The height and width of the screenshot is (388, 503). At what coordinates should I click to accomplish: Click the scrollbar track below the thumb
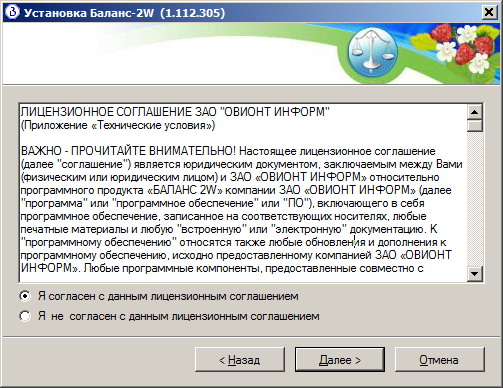(474, 199)
